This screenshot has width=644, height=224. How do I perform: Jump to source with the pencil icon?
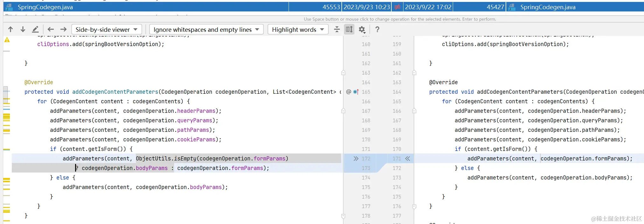[x=35, y=30]
